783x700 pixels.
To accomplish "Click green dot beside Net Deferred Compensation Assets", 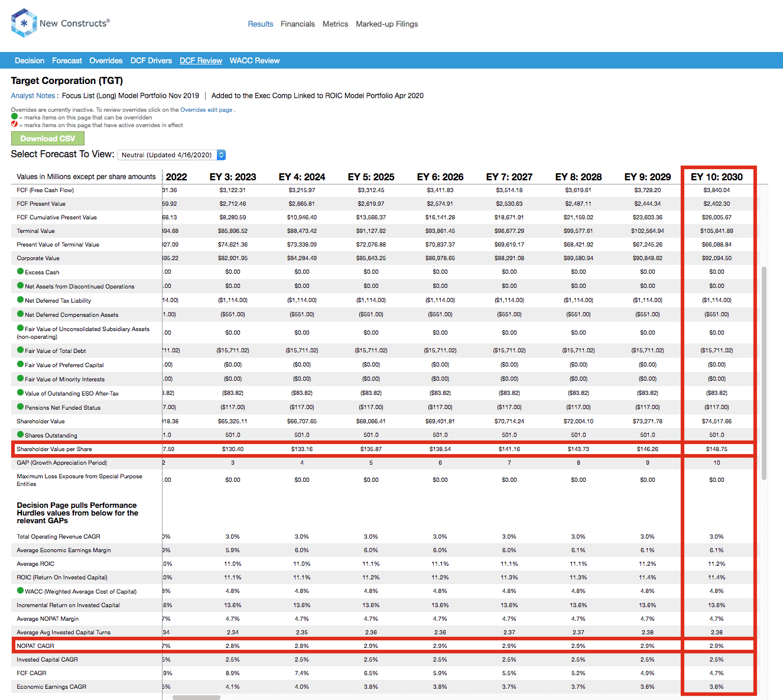I will (x=21, y=314).
